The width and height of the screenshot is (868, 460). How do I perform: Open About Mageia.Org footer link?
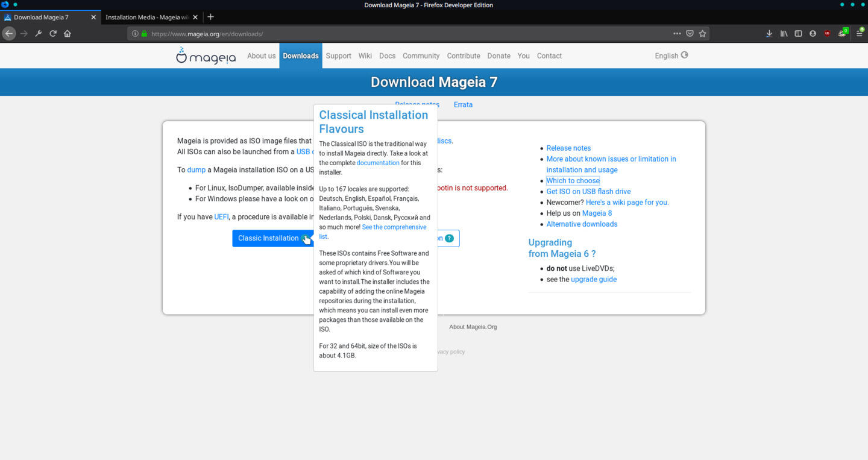pyautogui.click(x=473, y=327)
